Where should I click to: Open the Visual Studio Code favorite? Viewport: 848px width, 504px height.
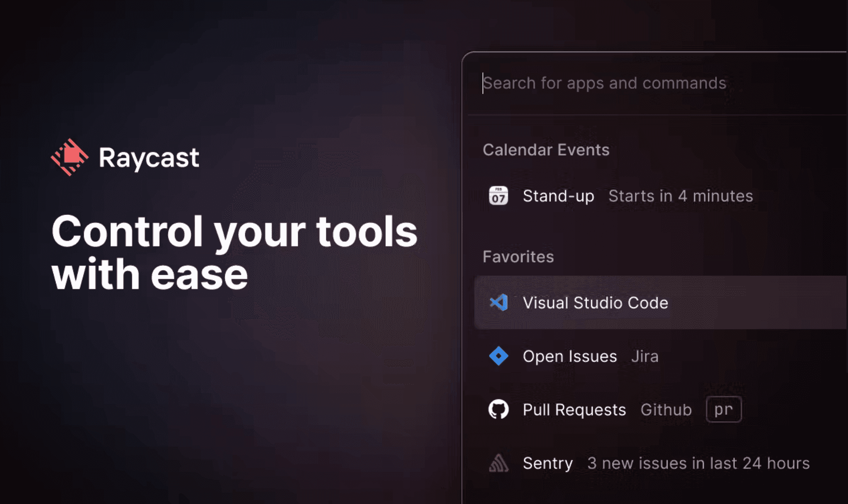[660, 303]
